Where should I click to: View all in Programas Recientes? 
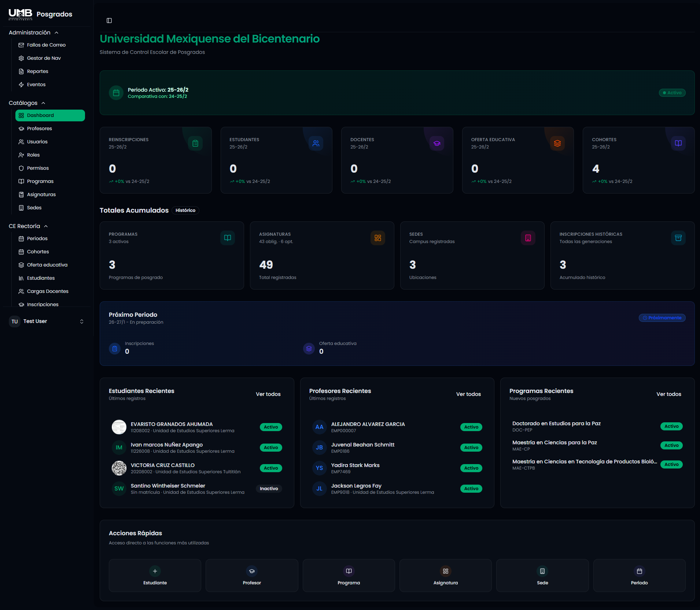tap(669, 394)
